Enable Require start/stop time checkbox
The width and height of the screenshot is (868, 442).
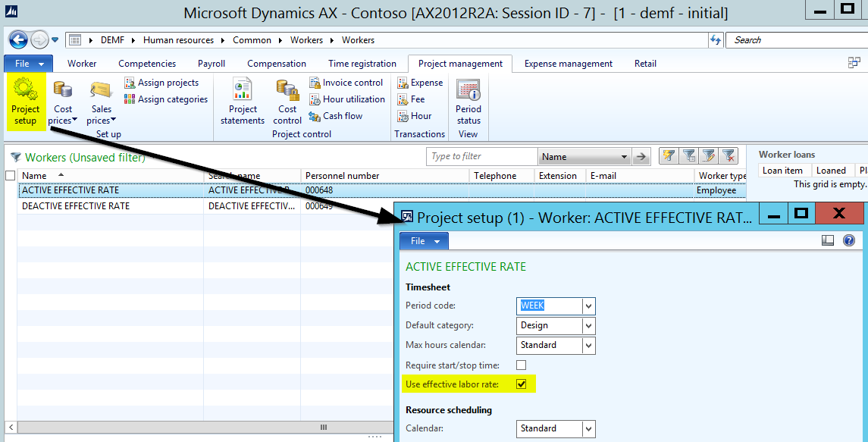[x=521, y=365]
